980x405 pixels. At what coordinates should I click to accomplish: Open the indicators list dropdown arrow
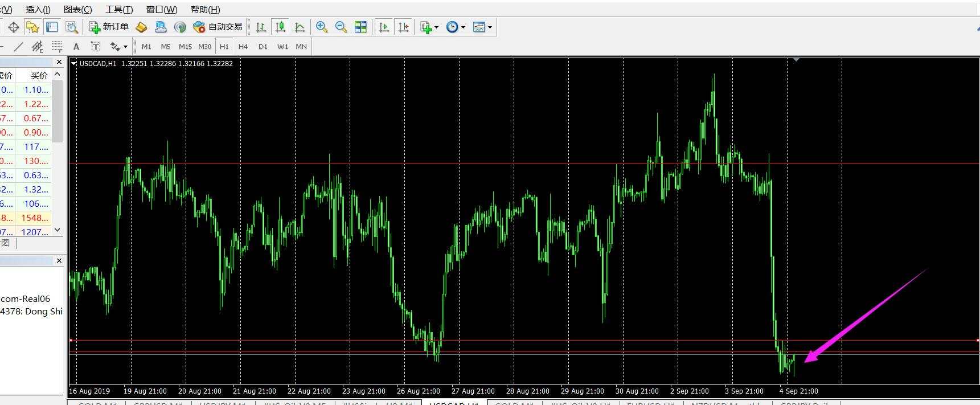pos(437,27)
